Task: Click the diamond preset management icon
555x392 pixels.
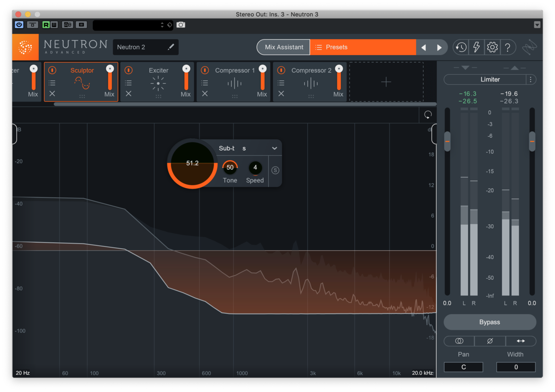Action: click(x=170, y=25)
